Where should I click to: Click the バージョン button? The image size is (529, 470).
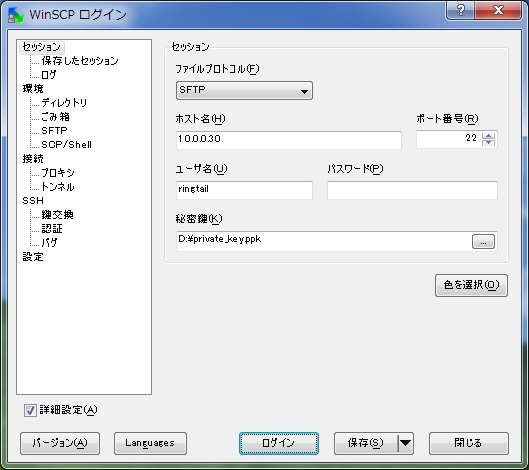click(60, 443)
